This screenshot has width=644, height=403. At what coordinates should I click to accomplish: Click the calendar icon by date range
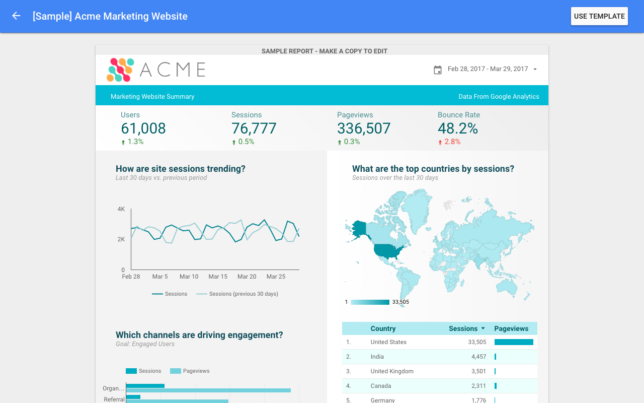438,69
